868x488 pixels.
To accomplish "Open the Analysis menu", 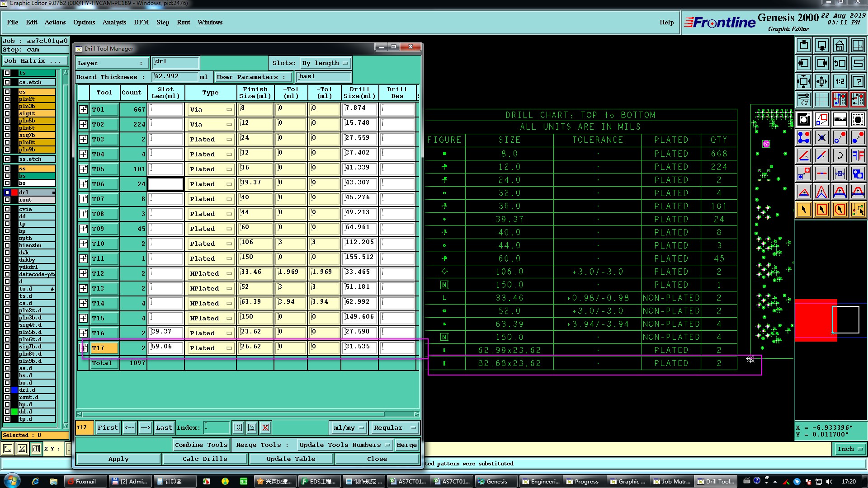I will 114,22.
